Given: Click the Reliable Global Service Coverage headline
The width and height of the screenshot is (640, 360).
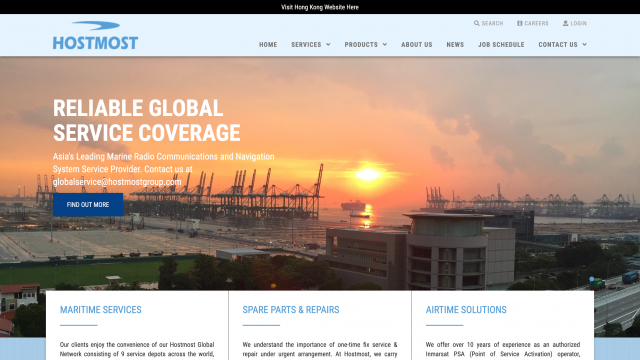Looking at the screenshot, I should 147,120.
